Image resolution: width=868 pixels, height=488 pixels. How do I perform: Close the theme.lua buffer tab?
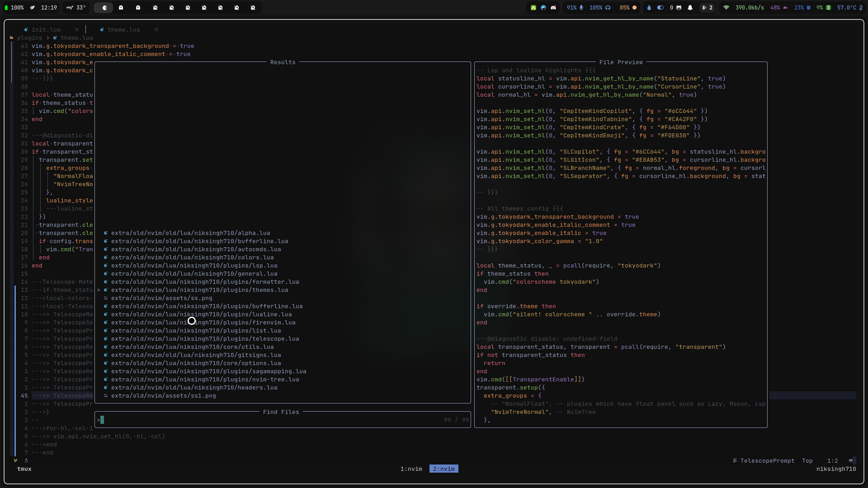(x=156, y=30)
